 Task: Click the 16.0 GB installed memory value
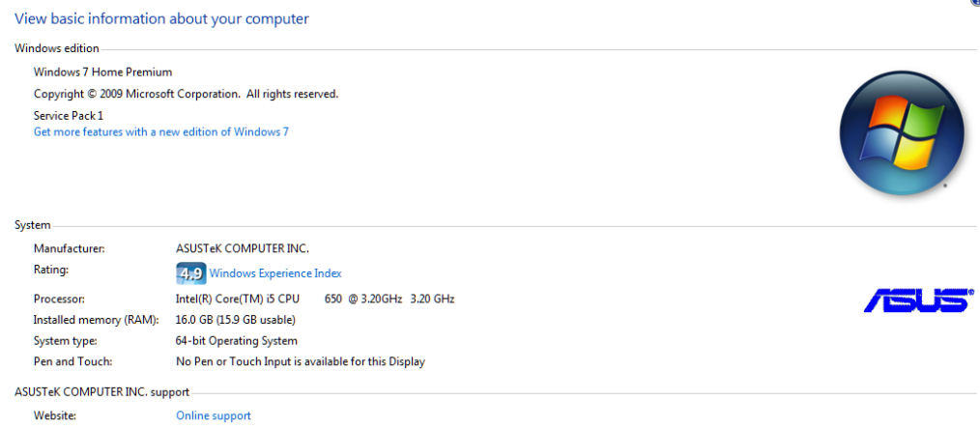(235, 320)
